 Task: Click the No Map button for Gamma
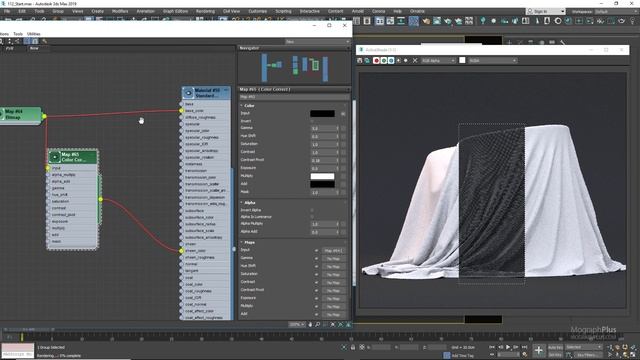point(333,259)
